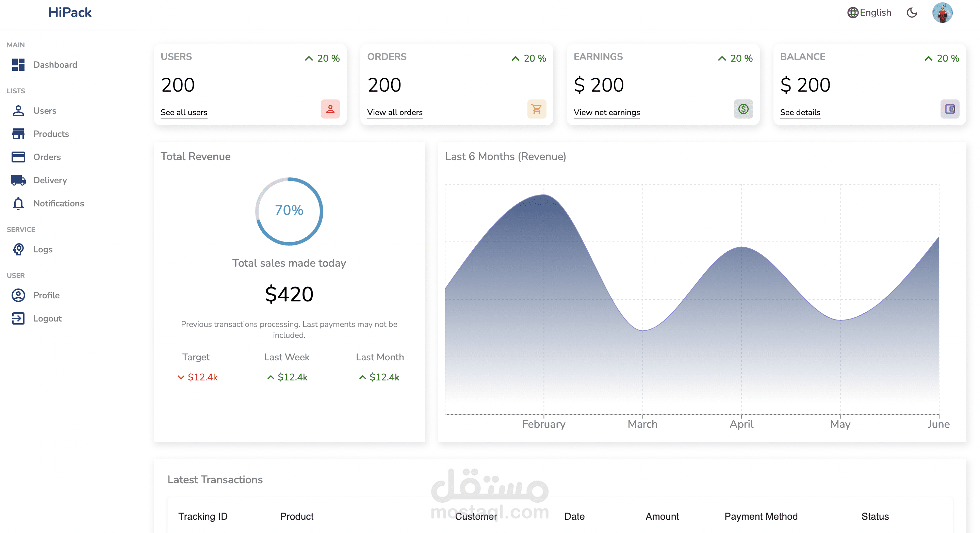Click the 70% circular progress indicator

(x=289, y=211)
